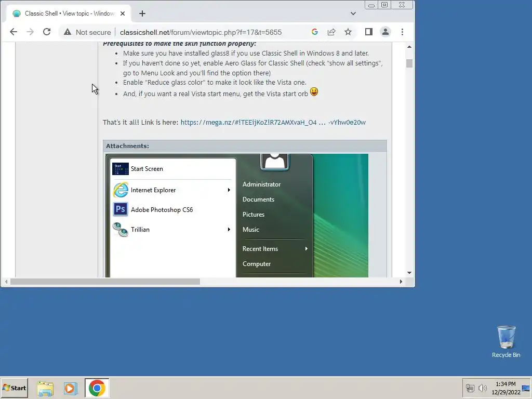This screenshot has width=532, height=399.
Task: Click the address bar URL field
Action: point(201,32)
